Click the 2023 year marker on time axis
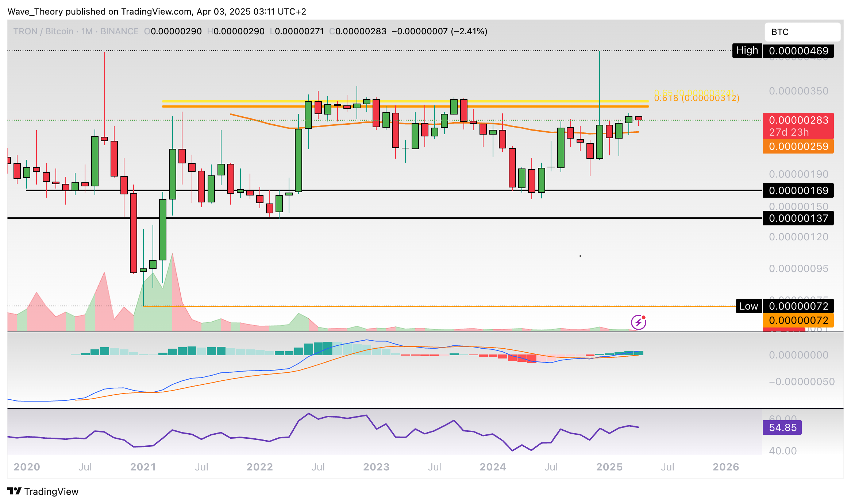 point(376,467)
